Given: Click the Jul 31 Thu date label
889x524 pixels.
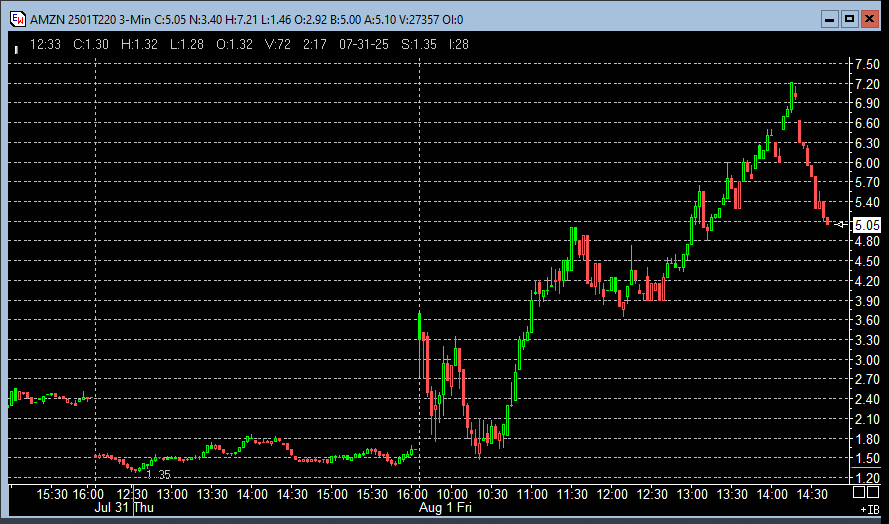Looking at the screenshot, I should click(x=124, y=507).
